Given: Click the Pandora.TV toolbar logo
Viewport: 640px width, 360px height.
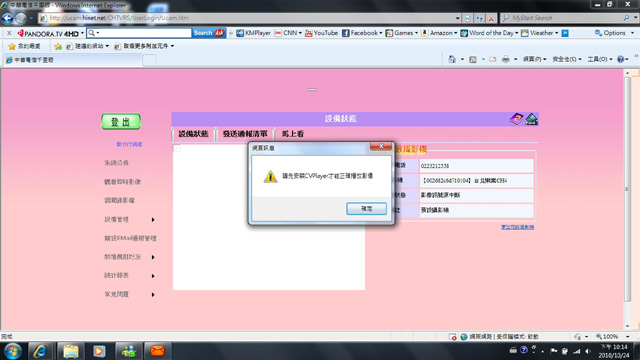Looking at the screenshot, I should 48,33.
